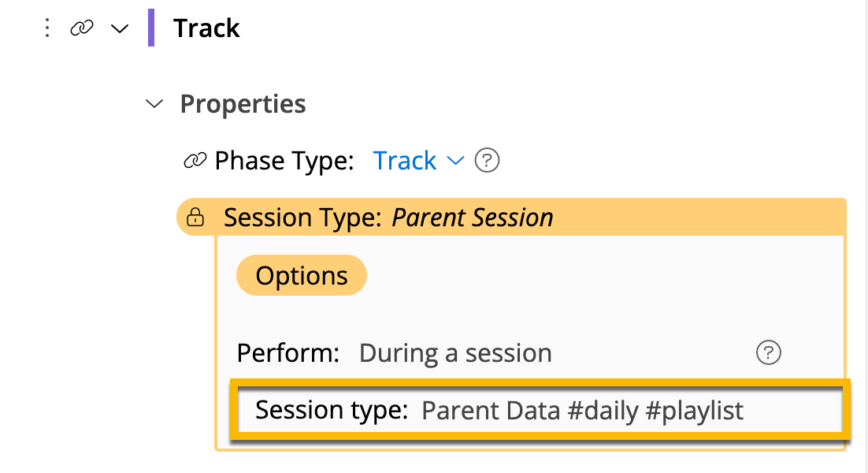The height and width of the screenshot is (473, 868).
Task: Click the highlighted Session type field
Action: [538, 410]
